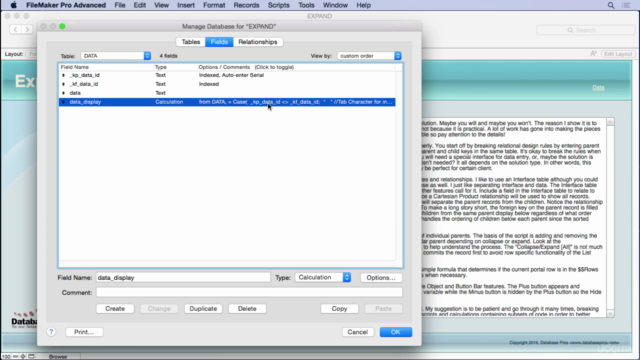The image size is (640, 360).
Task: Open the Format menu
Action: coord(214,5)
